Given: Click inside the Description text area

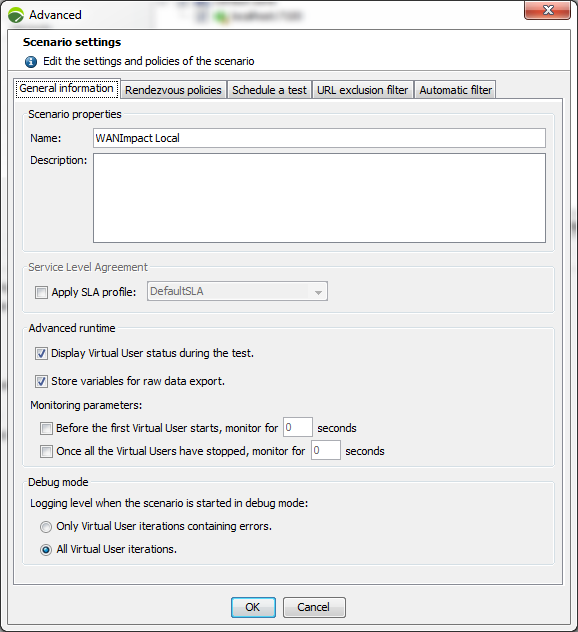Looking at the screenshot, I should [319, 198].
